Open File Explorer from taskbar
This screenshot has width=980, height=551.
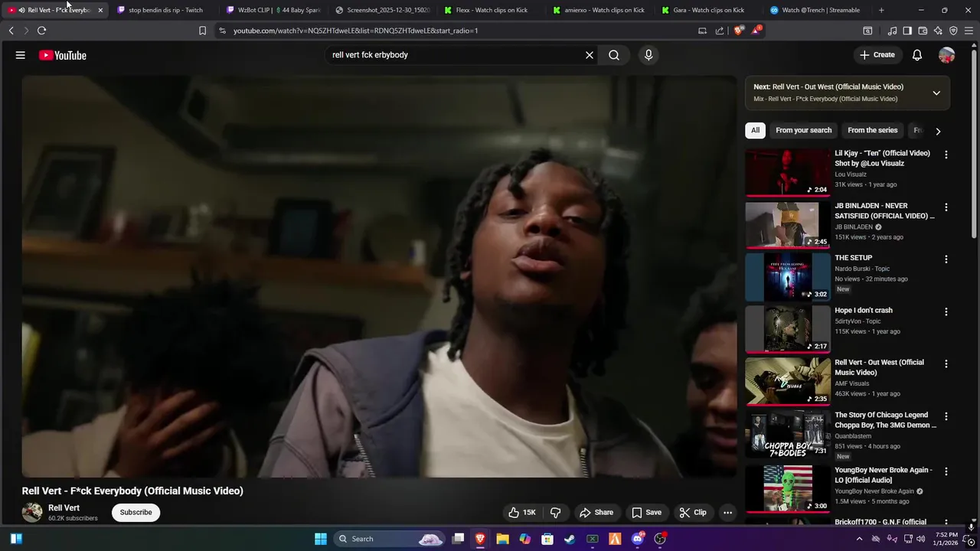click(502, 539)
